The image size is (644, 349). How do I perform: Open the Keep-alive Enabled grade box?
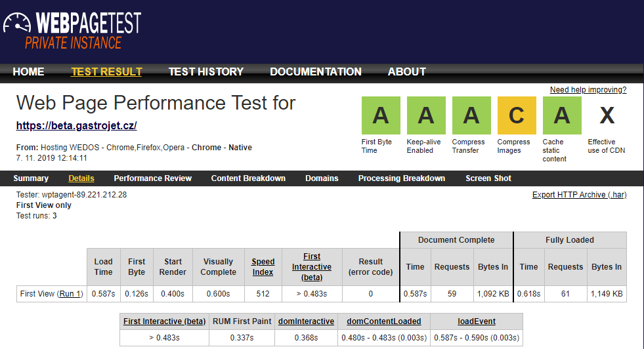tap(426, 115)
